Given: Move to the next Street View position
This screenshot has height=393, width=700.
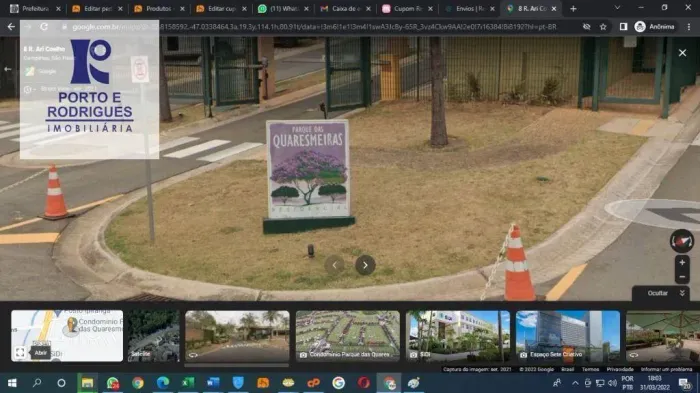Looking at the screenshot, I should pyautogui.click(x=365, y=265).
